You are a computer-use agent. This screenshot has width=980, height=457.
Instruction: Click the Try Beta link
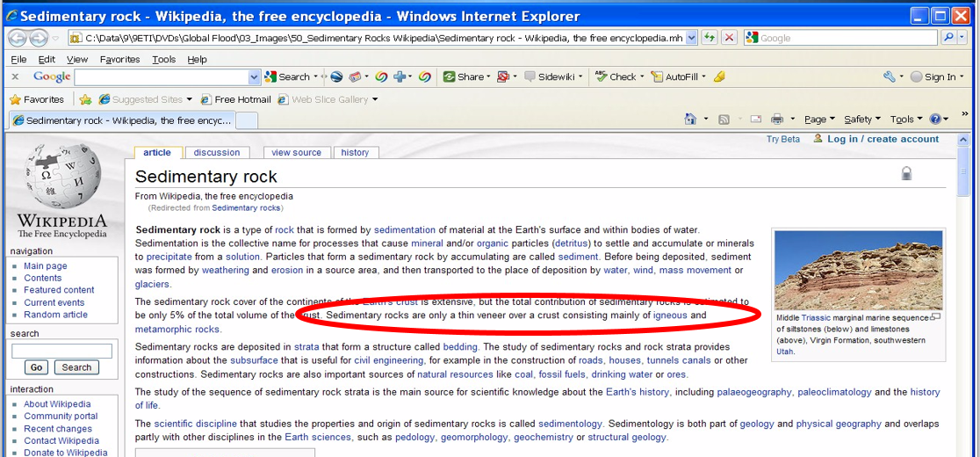783,139
